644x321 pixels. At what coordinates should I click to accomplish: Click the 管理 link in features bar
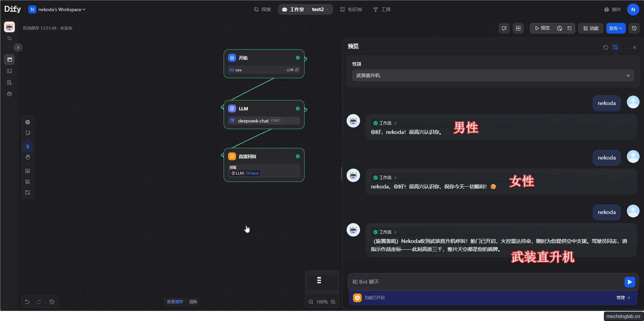[623, 298]
